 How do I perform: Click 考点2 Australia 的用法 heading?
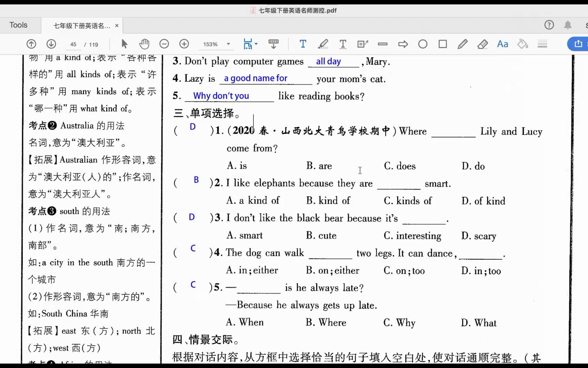pyautogui.click(x=77, y=125)
